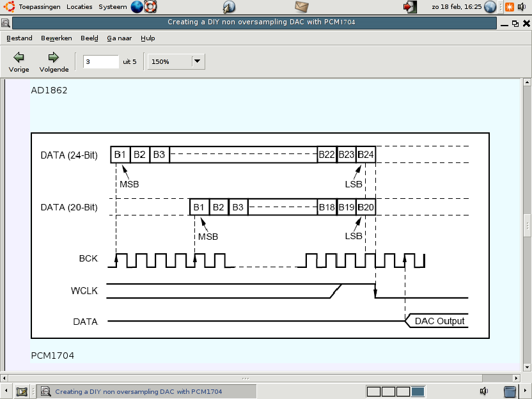Click the horizontal scrollbar thumb
This screenshot has width=532, height=399.
246,378
